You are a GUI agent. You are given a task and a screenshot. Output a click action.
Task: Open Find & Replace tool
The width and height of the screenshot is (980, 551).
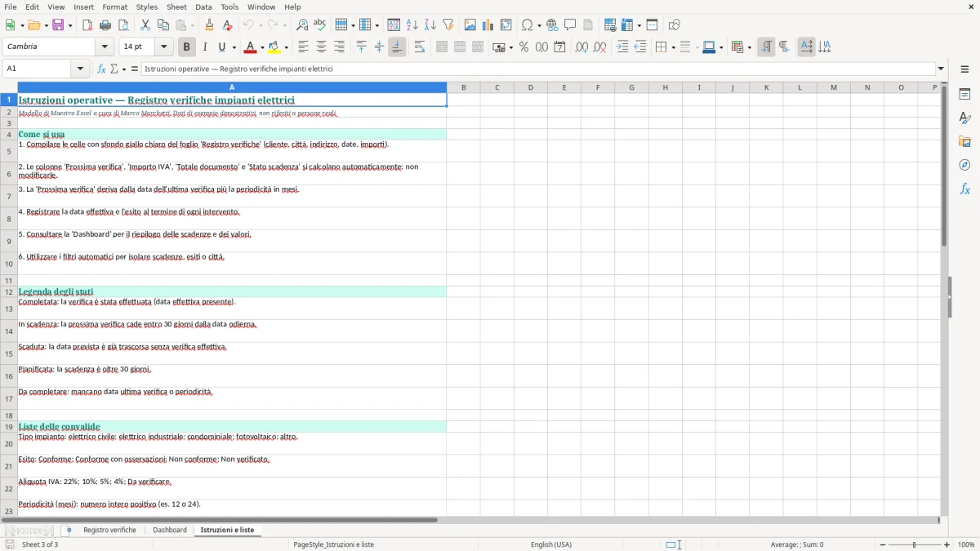(302, 25)
